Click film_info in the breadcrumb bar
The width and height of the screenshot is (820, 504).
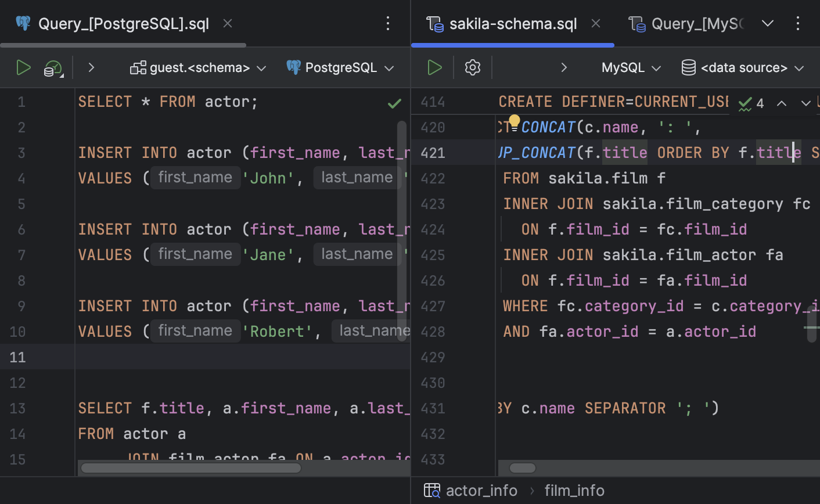tap(574, 490)
